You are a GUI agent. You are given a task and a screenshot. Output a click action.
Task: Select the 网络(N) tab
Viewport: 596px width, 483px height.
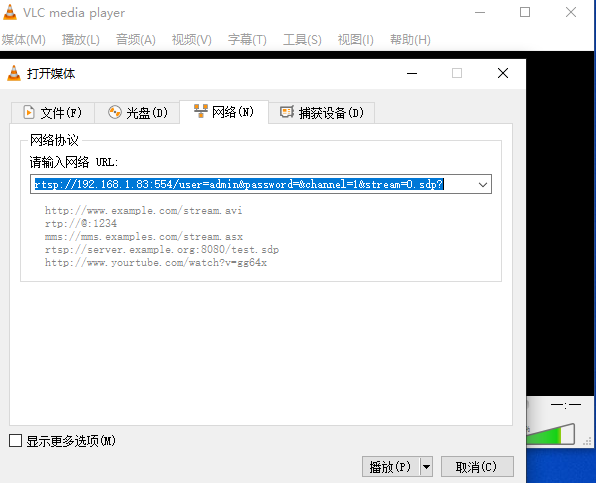click(x=224, y=112)
